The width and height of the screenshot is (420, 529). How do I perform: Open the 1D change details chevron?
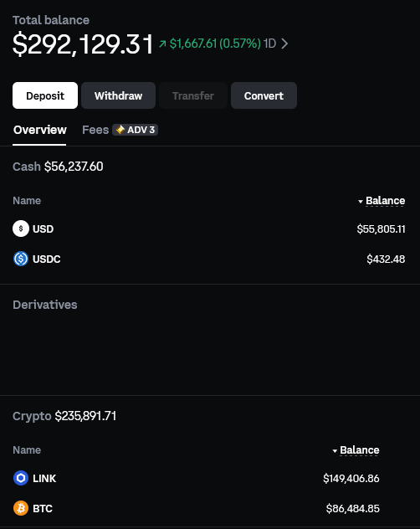pos(284,44)
